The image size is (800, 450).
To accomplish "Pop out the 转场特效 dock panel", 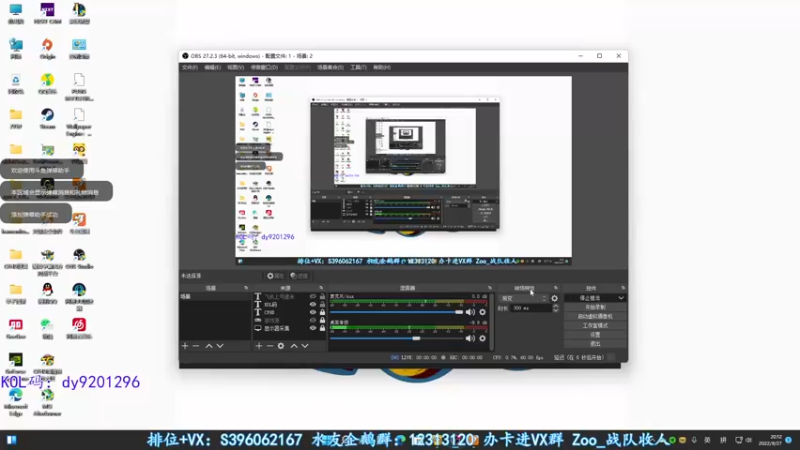I will (556, 288).
